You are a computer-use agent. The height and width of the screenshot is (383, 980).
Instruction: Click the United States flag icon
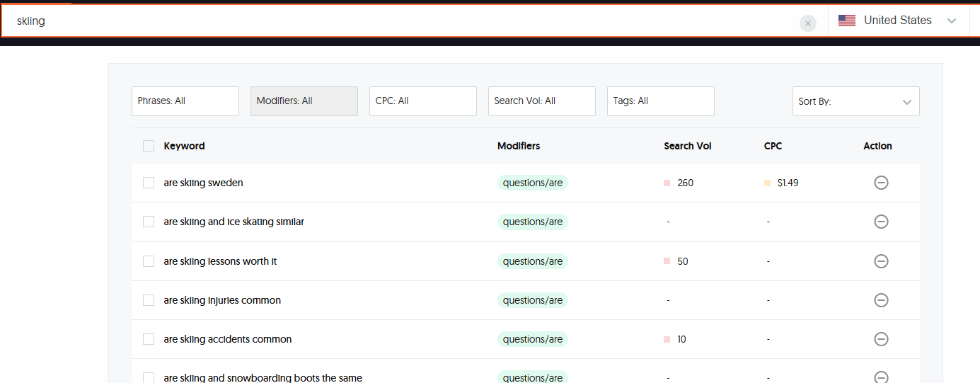pos(846,21)
